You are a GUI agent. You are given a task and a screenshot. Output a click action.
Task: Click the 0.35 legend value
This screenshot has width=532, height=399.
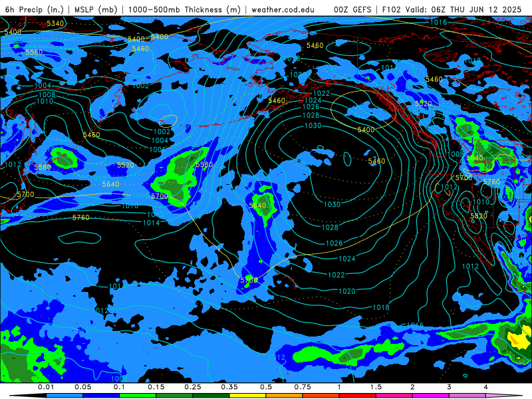tap(229, 387)
